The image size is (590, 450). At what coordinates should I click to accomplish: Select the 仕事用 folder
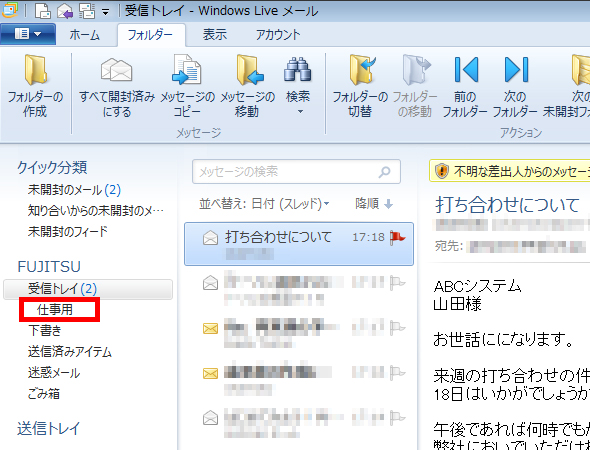pyautogui.click(x=55, y=310)
